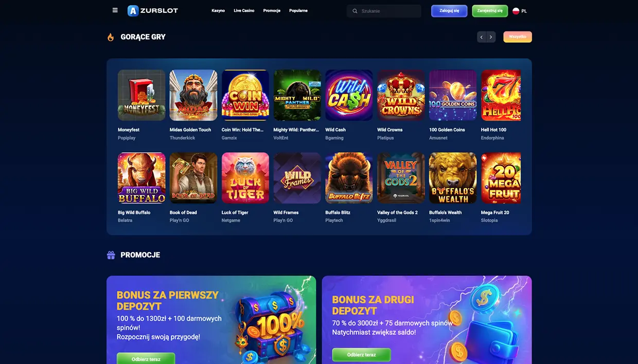Click the search magnifier icon
Viewport: 638px width, 364px height.
coord(355,11)
